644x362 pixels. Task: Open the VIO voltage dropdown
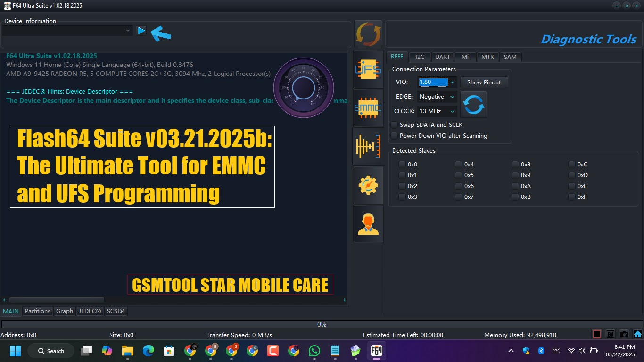452,82
